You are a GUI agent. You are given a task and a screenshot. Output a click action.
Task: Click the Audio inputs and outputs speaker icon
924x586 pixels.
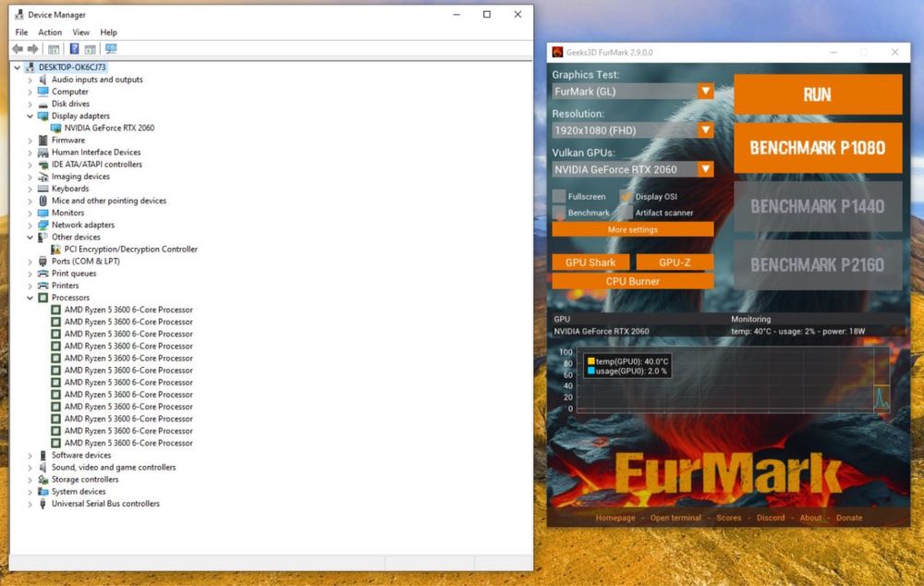coord(43,79)
